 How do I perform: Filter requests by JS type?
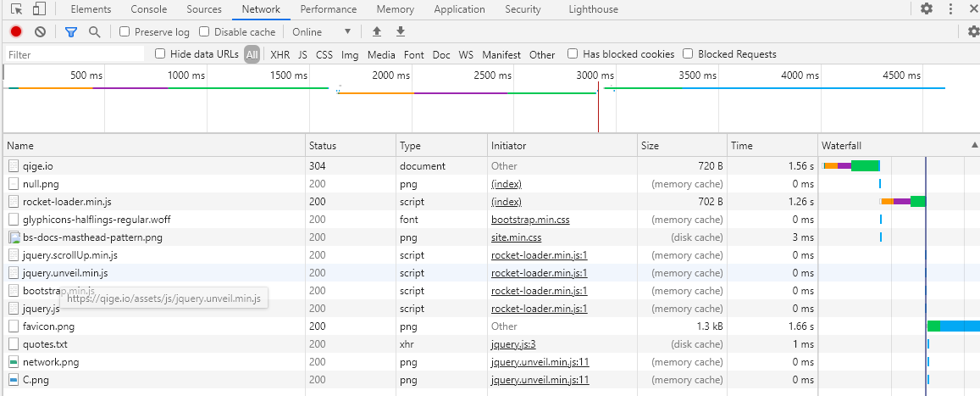[x=302, y=55]
